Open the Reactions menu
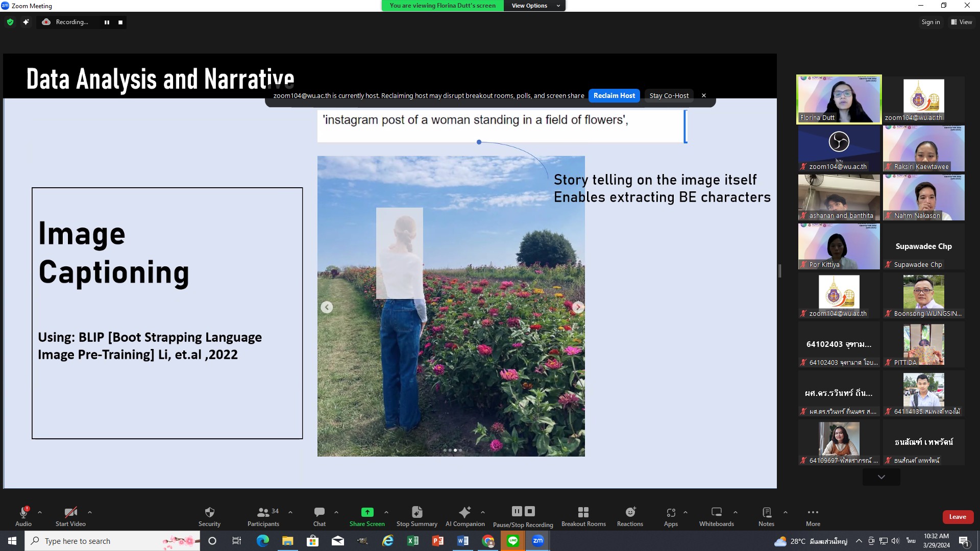 (x=630, y=512)
